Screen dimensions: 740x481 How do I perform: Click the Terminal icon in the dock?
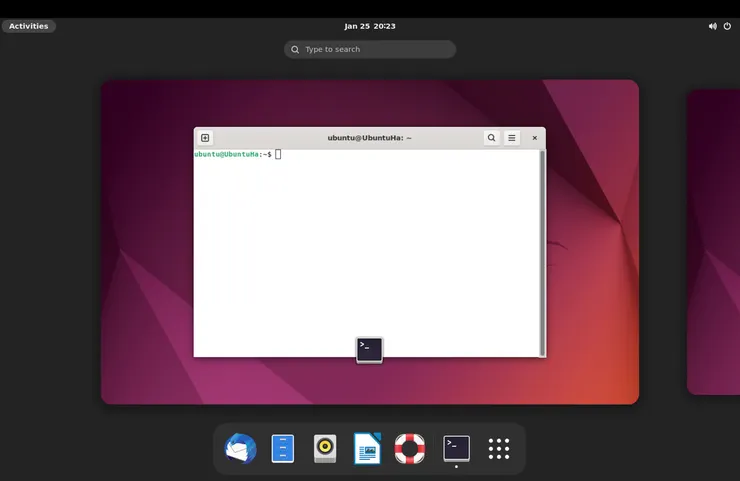(x=456, y=448)
